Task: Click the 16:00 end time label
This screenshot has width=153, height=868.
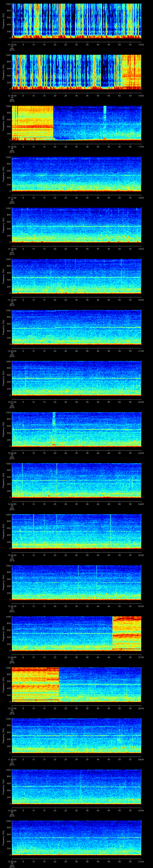Action: 141,96
